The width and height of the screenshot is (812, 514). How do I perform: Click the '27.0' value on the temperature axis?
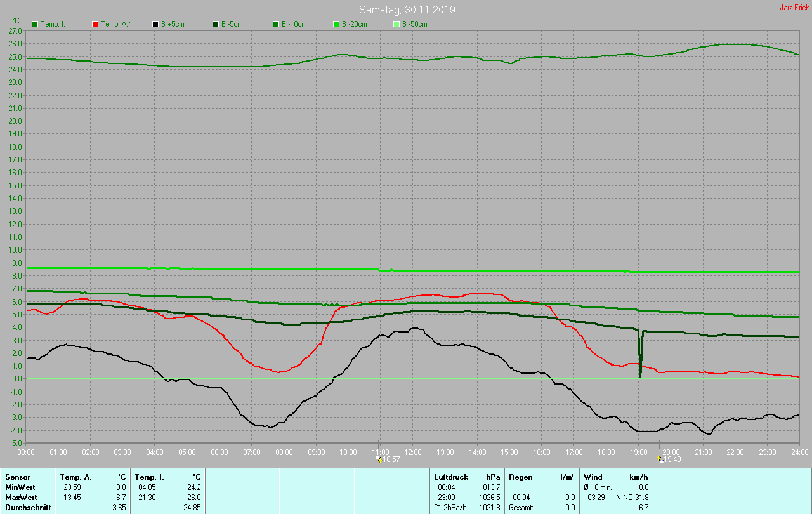click(x=16, y=30)
